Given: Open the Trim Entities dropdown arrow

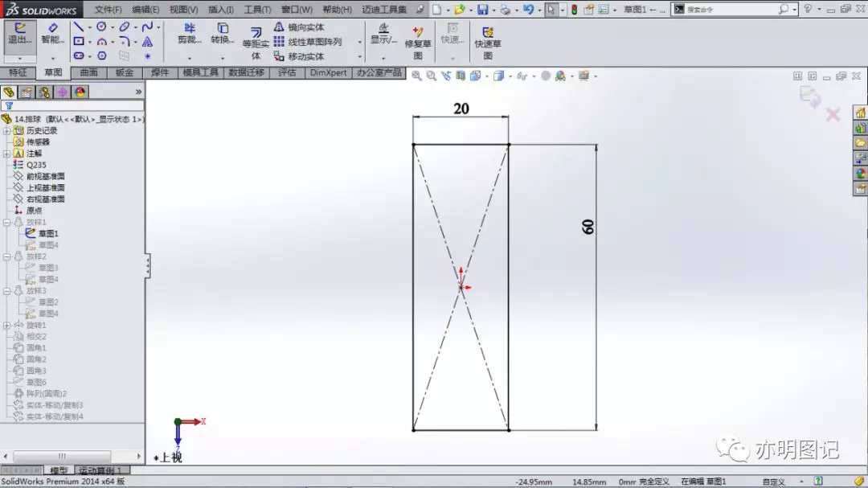Looking at the screenshot, I should [x=190, y=58].
